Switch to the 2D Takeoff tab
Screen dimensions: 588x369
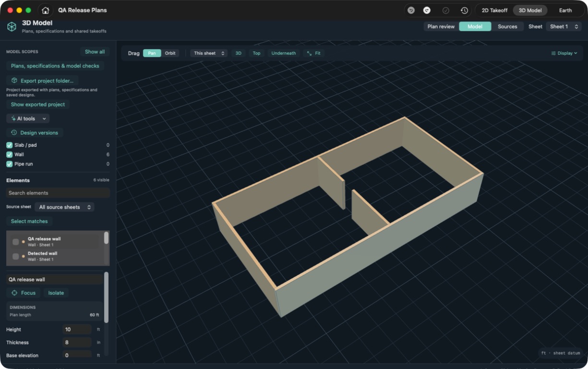494,10
